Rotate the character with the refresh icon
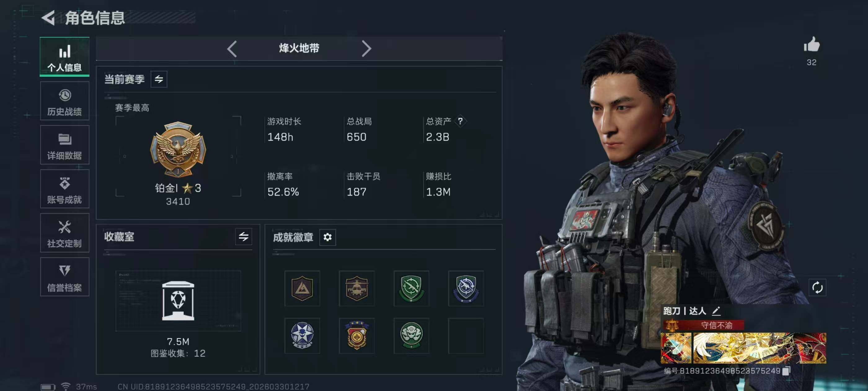868x391 pixels. 817,288
